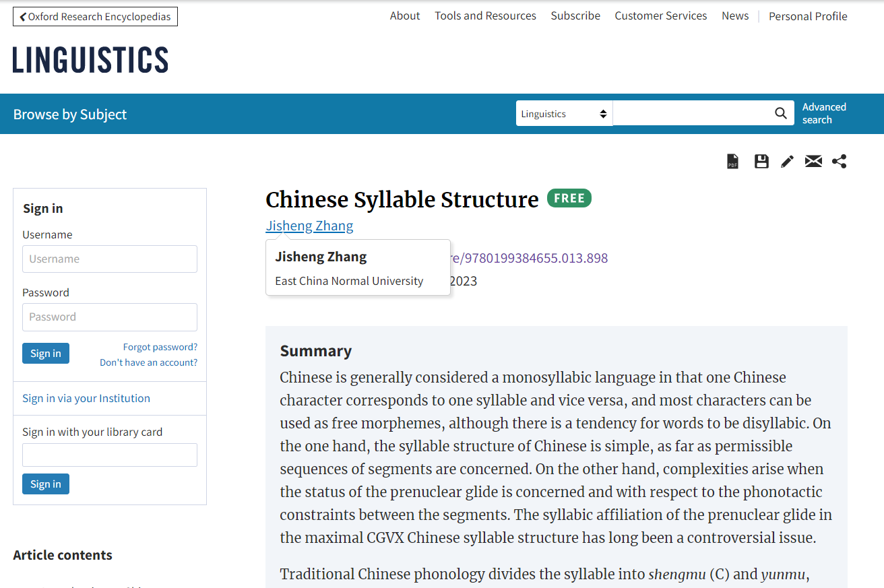Click the pencil annotate icon

coord(787,162)
